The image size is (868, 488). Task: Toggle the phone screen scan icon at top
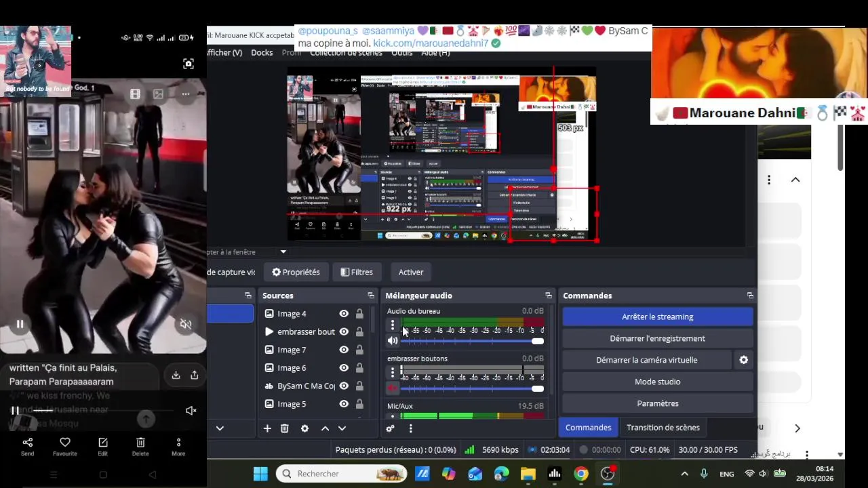(189, 64)
